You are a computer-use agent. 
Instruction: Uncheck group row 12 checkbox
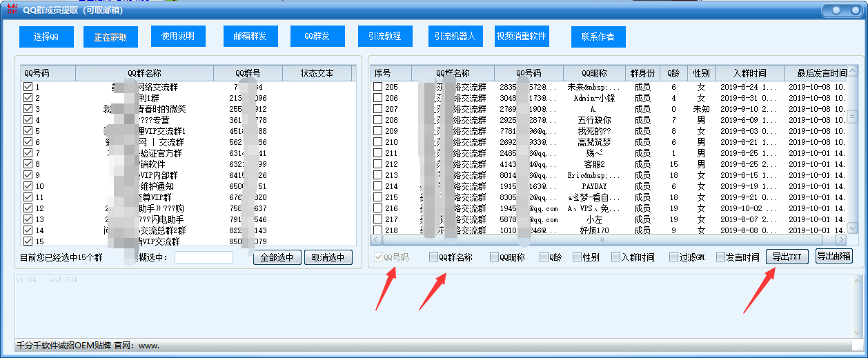pyautogui.click(x=28, y=208)
